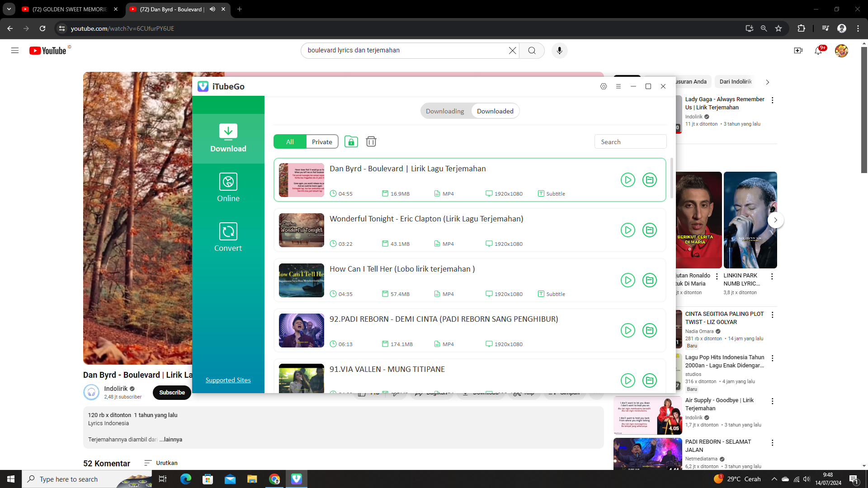Open Microsoft Edge from the taskbar
The image size is (868, 488).
tap(186, 479)
